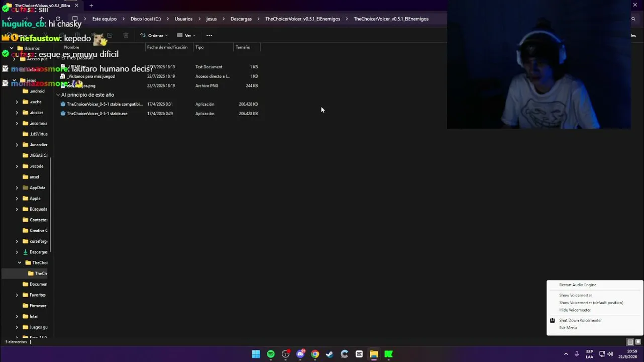Image resolution: width=644 pixels, height=362 pixels.
Task: Expand the AppData folder node
Action: (17, 188)
